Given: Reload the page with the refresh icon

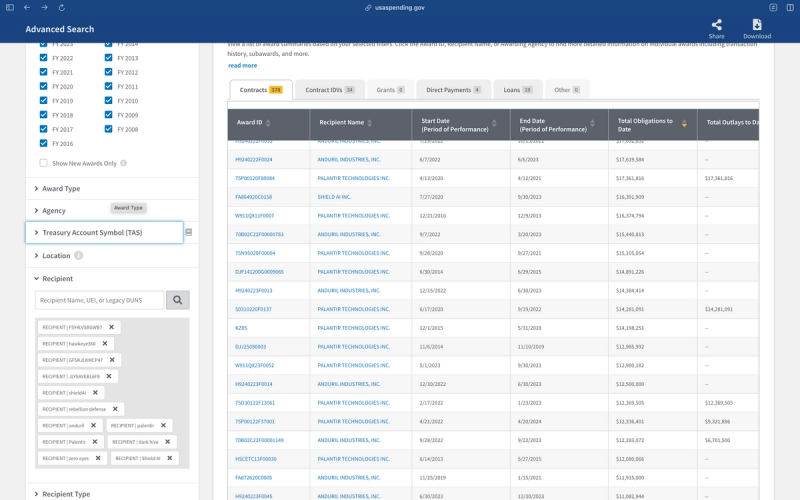Looking at the screenshot, I should pos(62,8).
